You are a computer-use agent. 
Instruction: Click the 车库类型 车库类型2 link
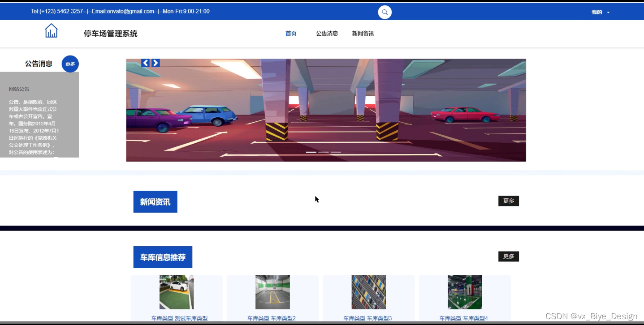(272, 318)
